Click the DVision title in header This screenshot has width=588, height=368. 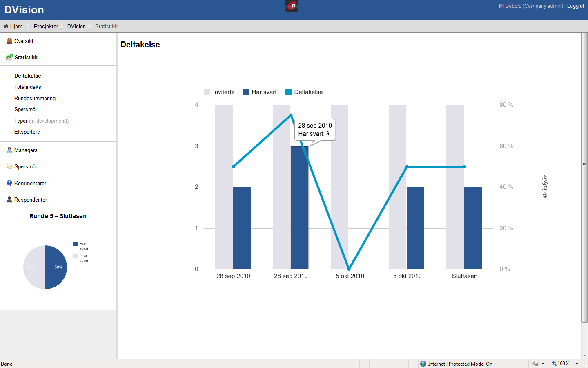(x=24, y=10)
